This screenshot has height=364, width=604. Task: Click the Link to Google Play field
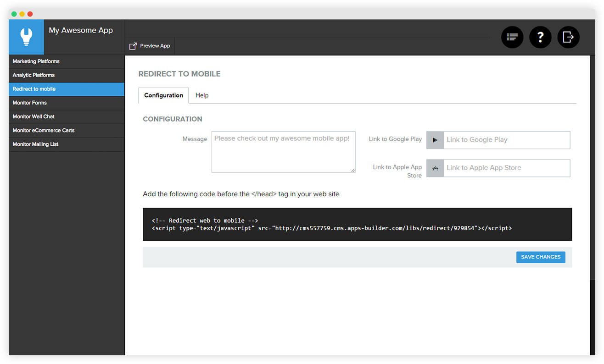pyautogui.click(x=507, y=140)
